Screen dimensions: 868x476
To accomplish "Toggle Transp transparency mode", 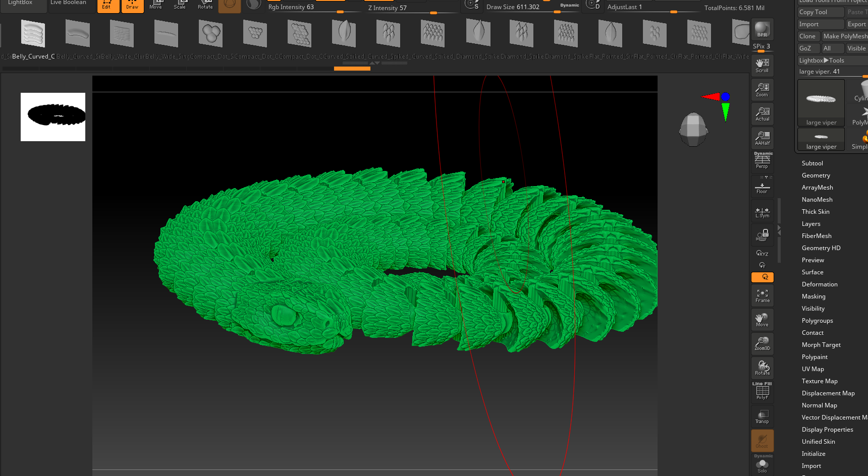I will 762,416.
